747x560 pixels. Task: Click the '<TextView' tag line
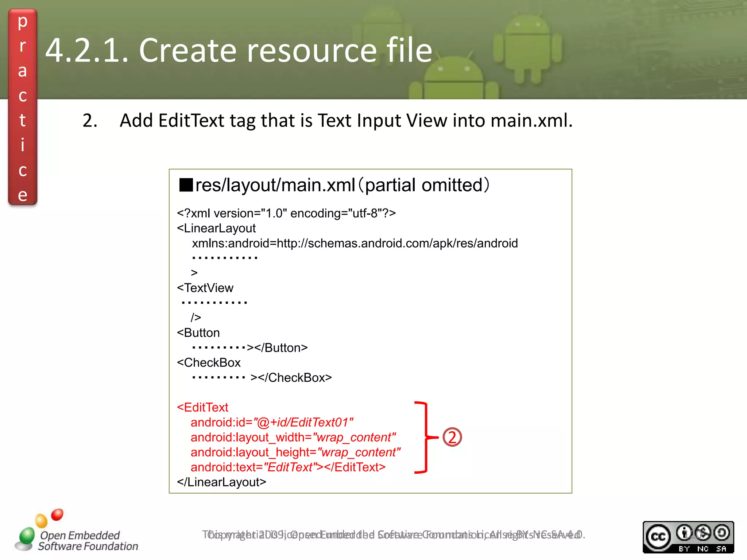pyautogui.click(x=205, y=288)
